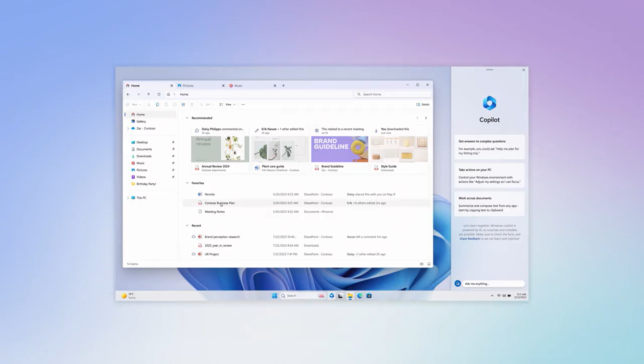Click Get answers to complex questions card
Screen dimensions: 644x364
490,147
